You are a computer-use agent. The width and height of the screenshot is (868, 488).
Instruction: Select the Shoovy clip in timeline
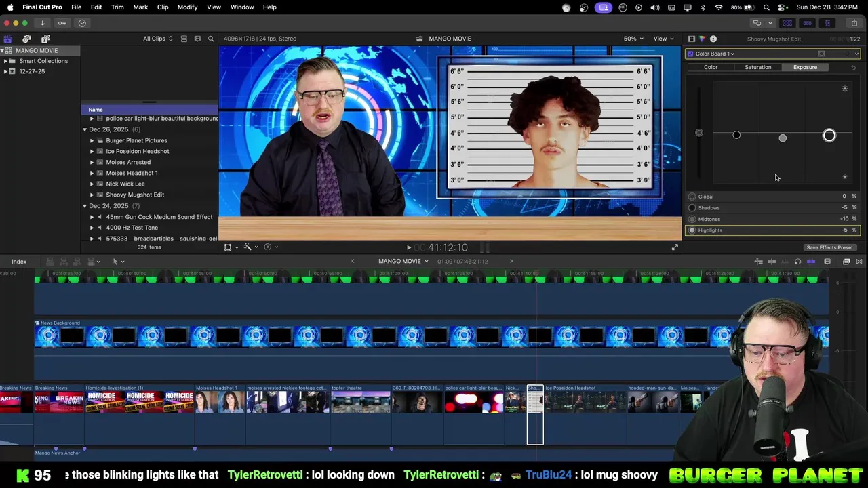(535, 415)
